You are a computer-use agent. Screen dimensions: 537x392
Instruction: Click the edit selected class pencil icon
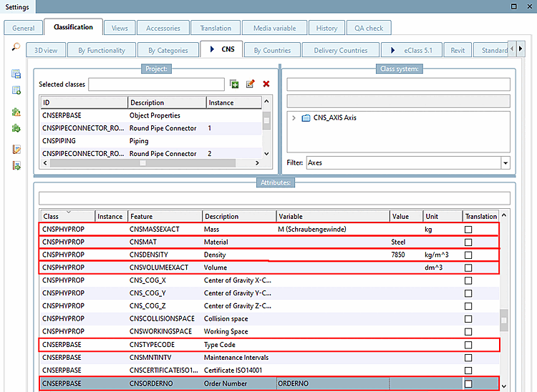(x=250, y=84)
